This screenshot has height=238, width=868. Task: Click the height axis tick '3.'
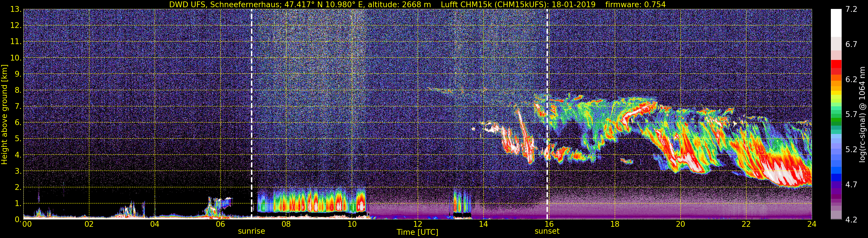click(18, 171)
